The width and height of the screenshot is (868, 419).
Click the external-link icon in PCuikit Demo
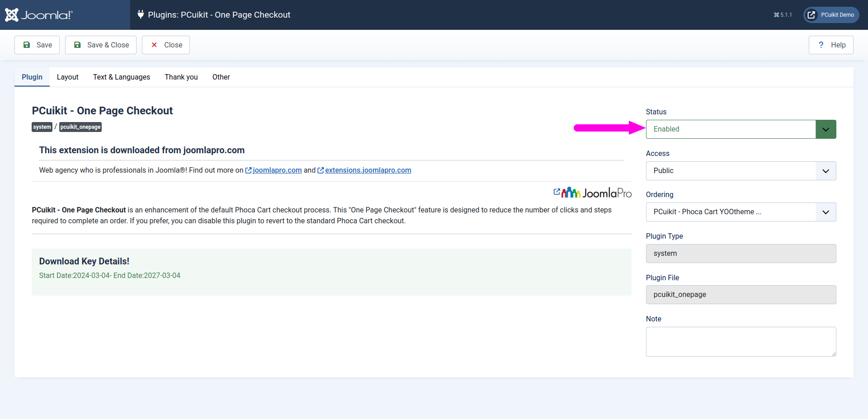click(811, 15)
